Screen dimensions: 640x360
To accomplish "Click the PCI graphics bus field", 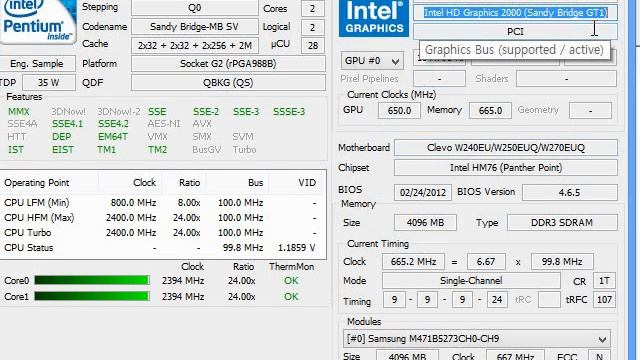I will click(x=516, y=31).
